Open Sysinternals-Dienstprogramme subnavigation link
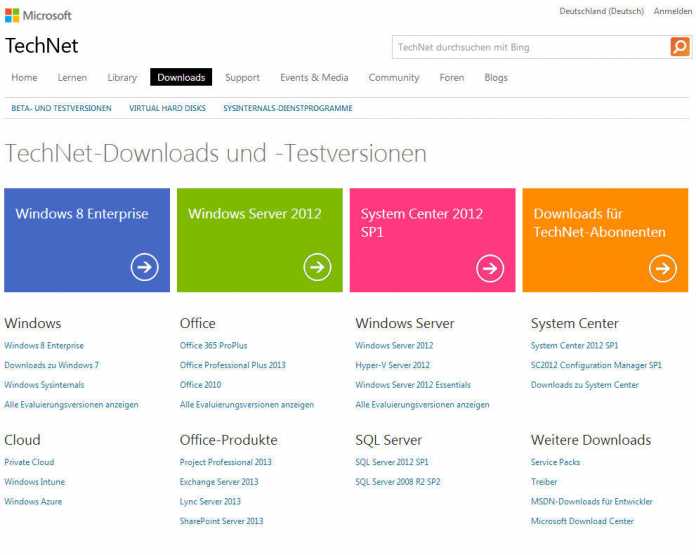This screenshot has height=555, width=696. 287,108
